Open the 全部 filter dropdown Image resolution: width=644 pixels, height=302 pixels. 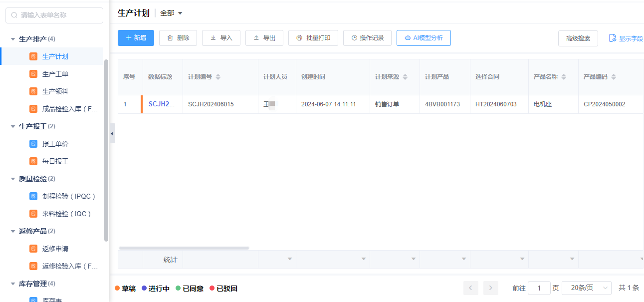[x=171, y=13]
